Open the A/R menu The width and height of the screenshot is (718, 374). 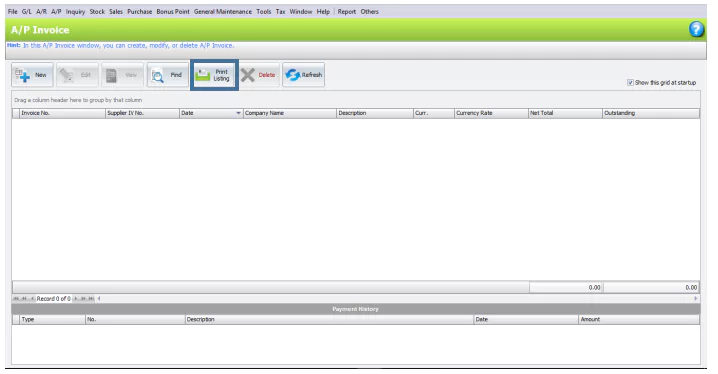point(41,11)
